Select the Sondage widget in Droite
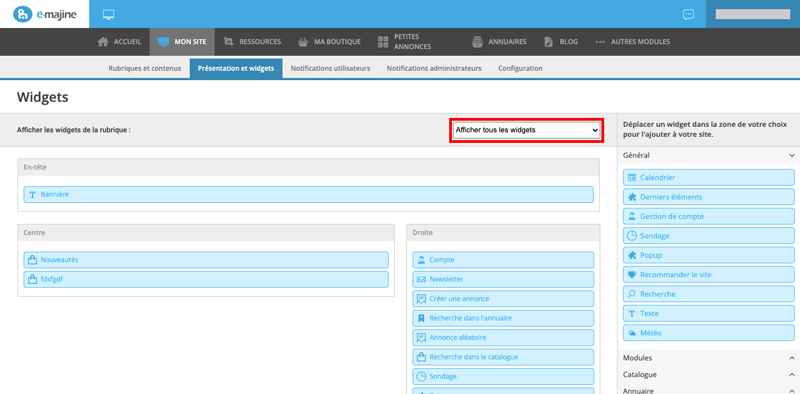Image resolution: width=800 pixels, height=394 pixels. [503, 376]
